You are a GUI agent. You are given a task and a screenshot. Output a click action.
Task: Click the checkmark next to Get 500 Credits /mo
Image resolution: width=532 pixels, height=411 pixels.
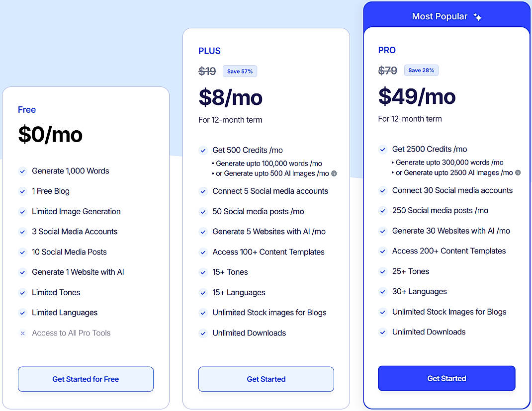203,150
